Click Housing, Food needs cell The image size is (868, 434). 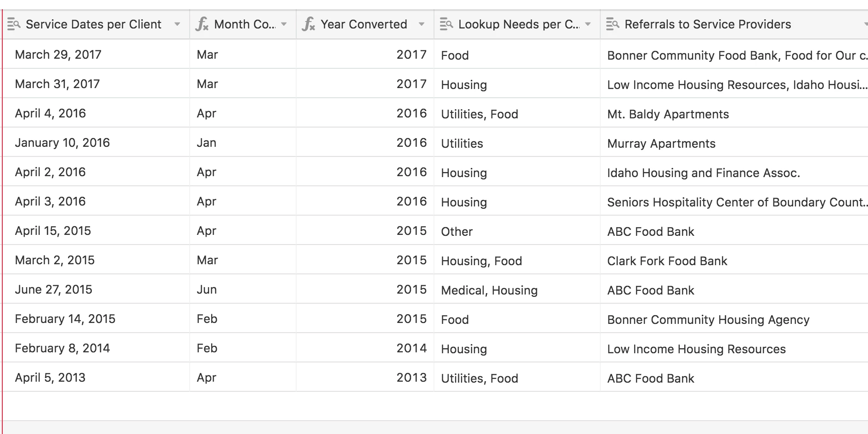[517, 260]
